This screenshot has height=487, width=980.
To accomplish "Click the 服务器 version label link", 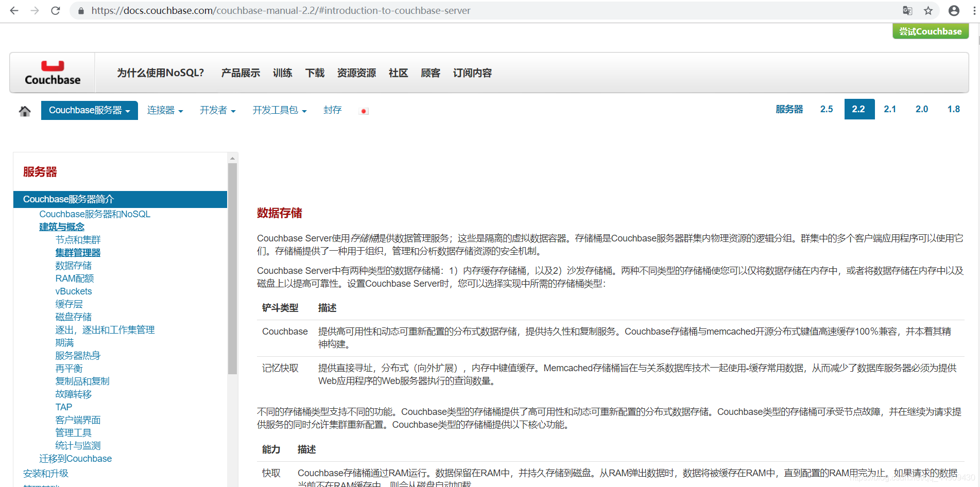I will [789, 109].
